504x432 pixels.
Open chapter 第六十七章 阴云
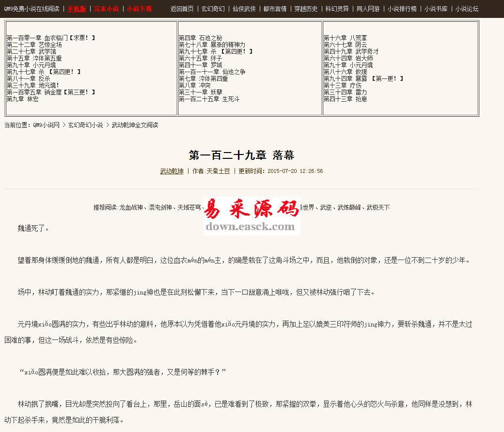pos(345,45)
